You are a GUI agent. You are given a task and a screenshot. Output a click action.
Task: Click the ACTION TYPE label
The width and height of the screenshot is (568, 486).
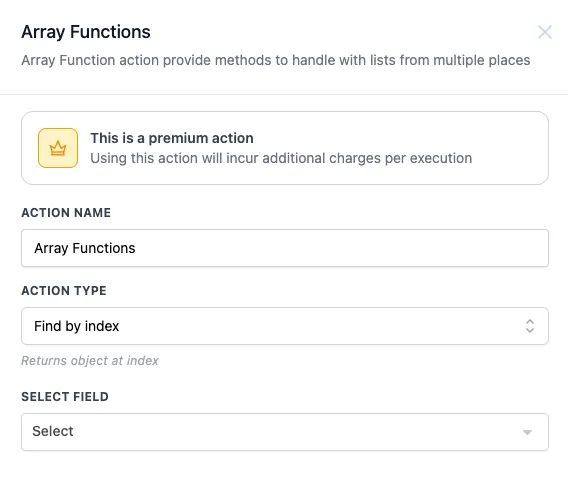coord(64,290)
